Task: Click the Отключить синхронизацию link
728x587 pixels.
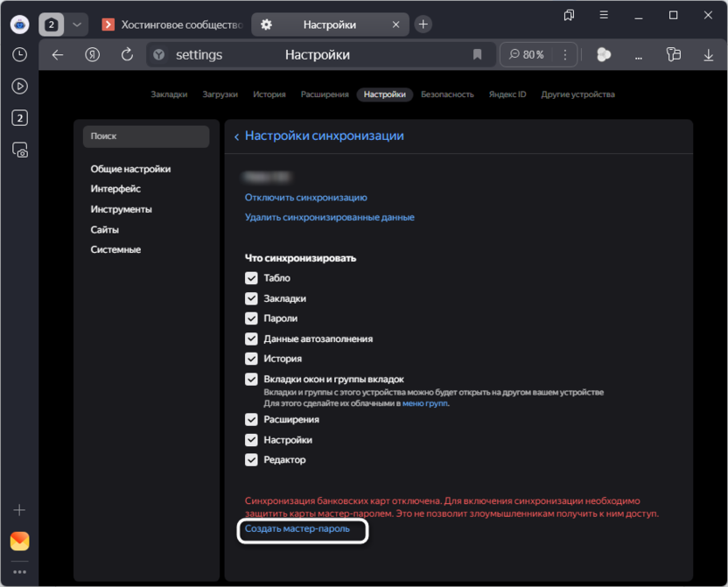Action: coord(306,198)
